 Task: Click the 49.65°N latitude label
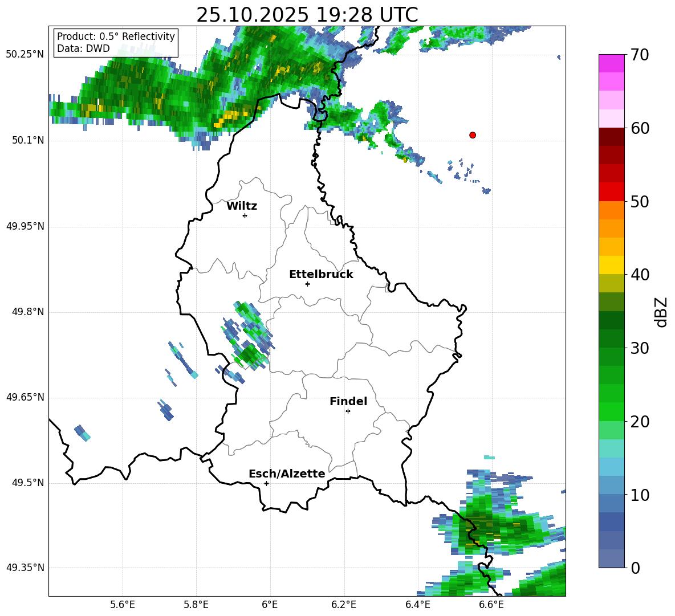click(25, 397)
